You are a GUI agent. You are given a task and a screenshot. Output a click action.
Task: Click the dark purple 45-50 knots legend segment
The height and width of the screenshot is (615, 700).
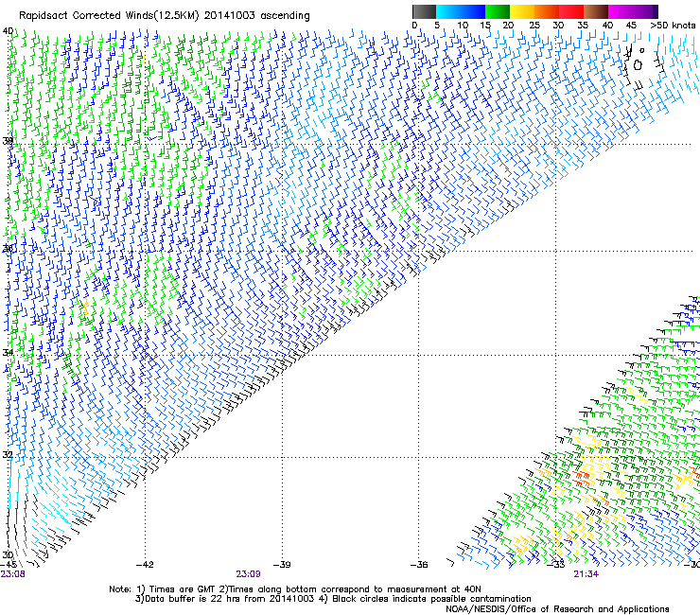[645, 11]
